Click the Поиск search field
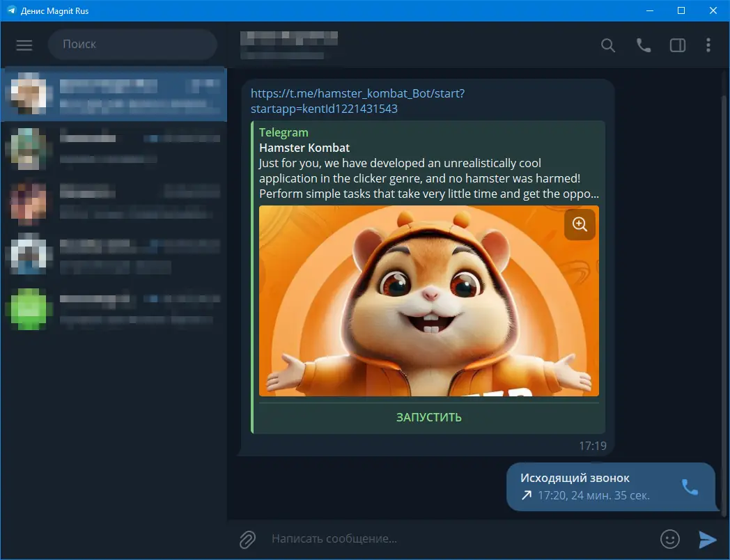This screenshot has width=730, height=560. tap(132, 44)
